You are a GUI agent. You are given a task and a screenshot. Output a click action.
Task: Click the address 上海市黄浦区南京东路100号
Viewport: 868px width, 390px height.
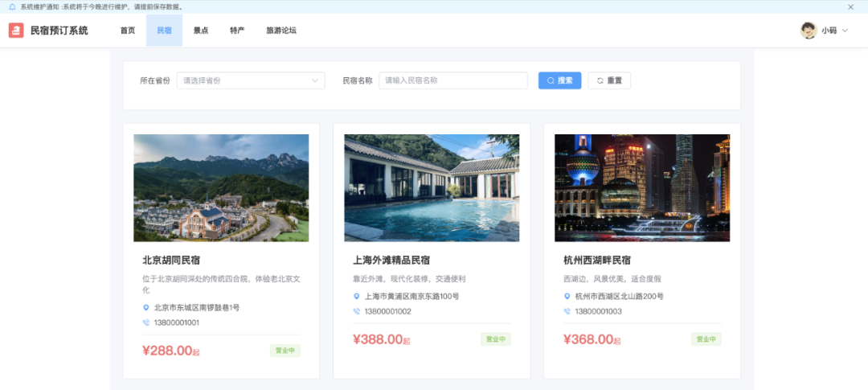(x=411, y=297)
